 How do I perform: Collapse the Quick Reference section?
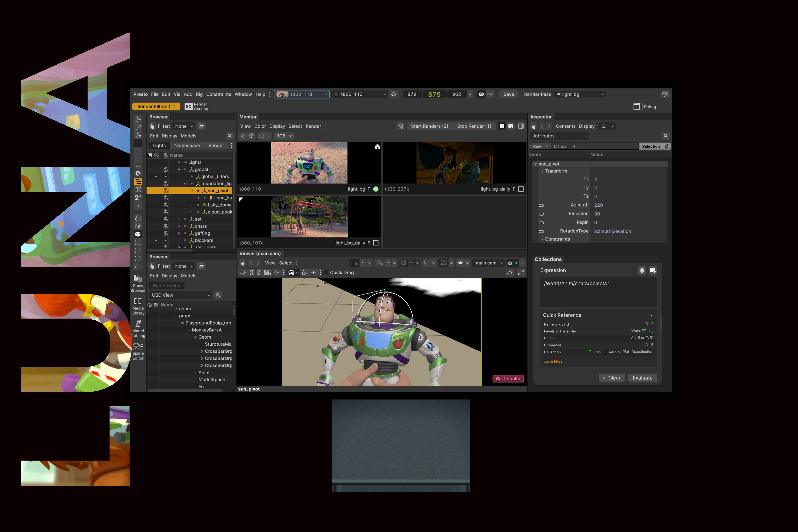click(x=652, y=315)
